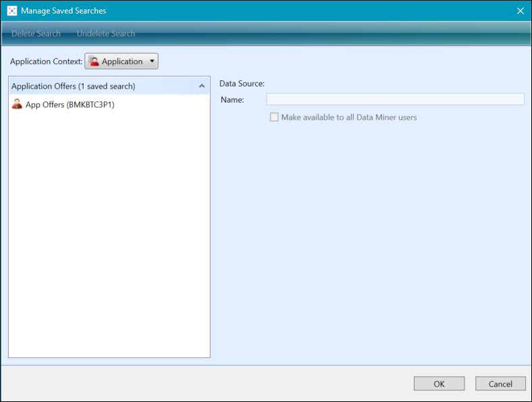Screen dimensions: 532x402
Task: Open the Application Context dropdown
Action: tap(122, 61)
